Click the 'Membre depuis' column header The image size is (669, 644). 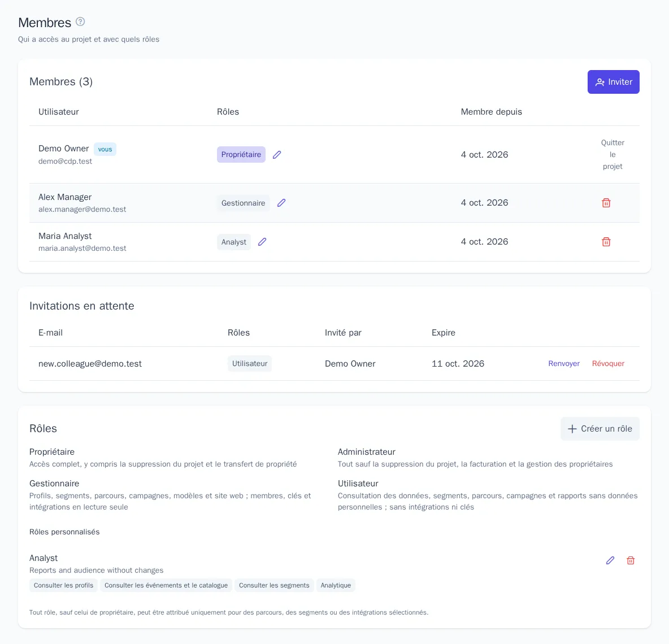pos(491,112)
